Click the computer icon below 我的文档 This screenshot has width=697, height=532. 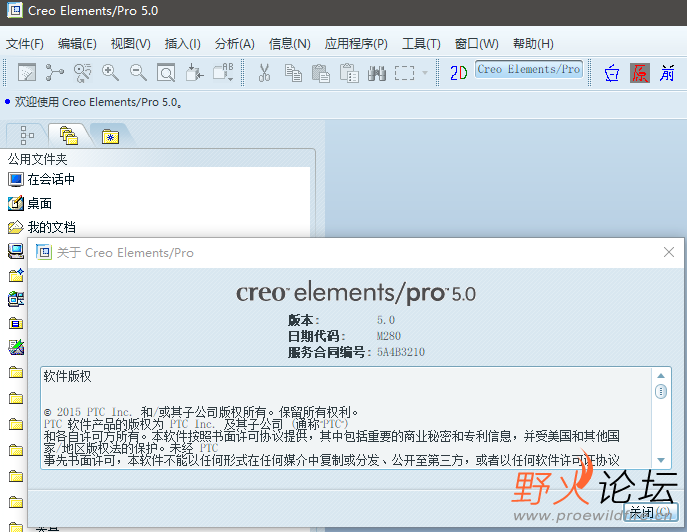tap(16, 251)
